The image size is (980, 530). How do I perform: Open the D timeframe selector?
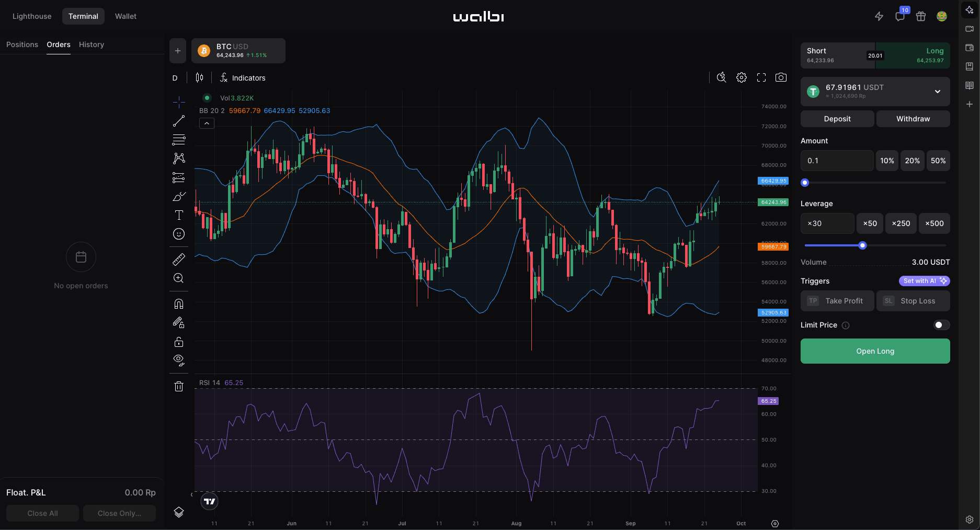tap(175, 78)
